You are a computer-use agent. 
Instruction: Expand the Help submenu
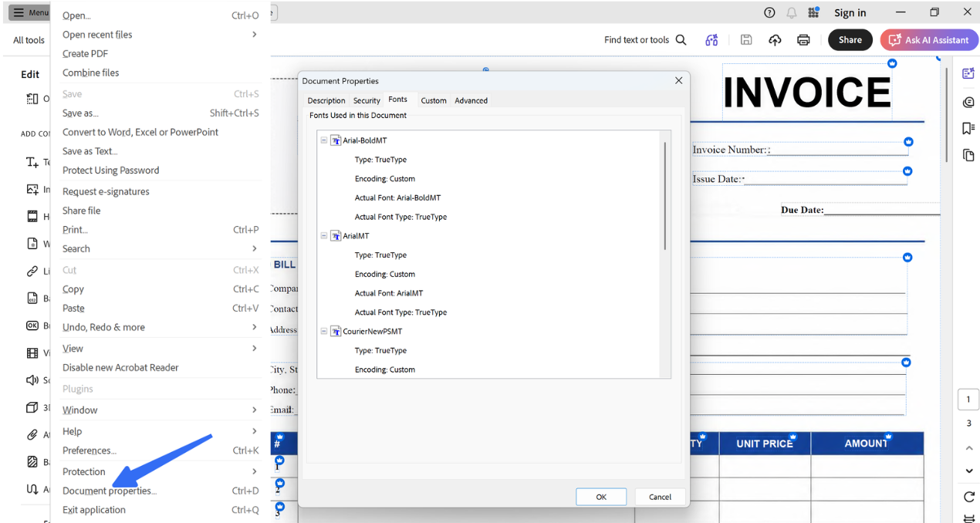coord(161,431)
